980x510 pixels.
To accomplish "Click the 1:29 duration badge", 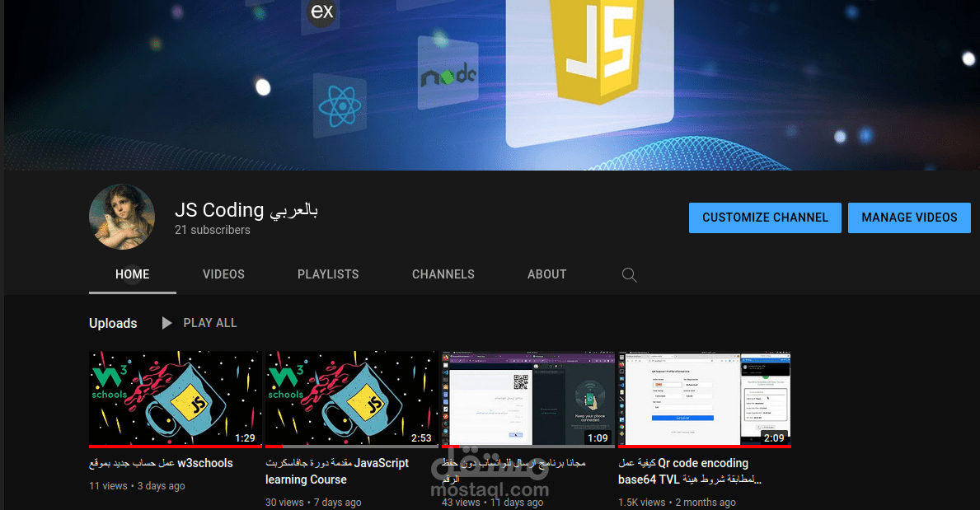I will 245,438.
